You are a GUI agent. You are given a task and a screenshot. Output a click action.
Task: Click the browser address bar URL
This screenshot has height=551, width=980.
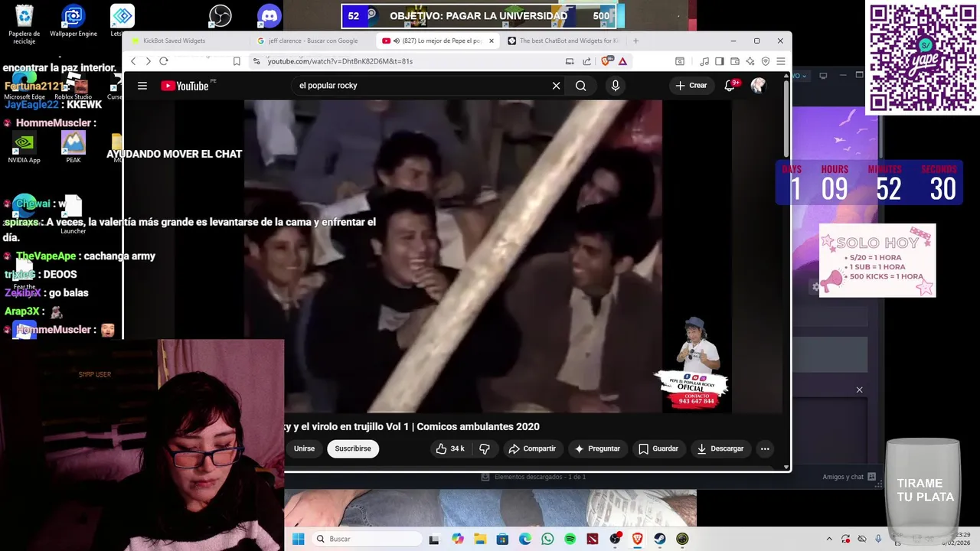(x=340, y=61)
